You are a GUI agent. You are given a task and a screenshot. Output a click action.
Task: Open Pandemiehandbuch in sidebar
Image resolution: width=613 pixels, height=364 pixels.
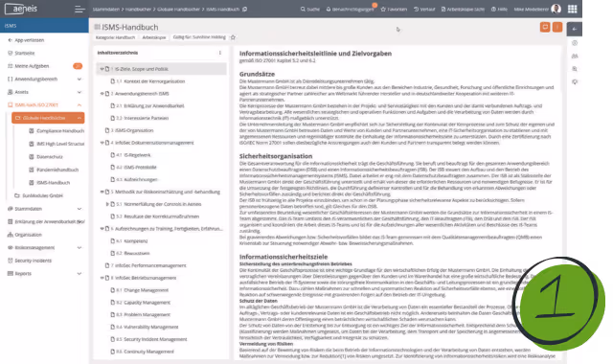pos(57,170)
